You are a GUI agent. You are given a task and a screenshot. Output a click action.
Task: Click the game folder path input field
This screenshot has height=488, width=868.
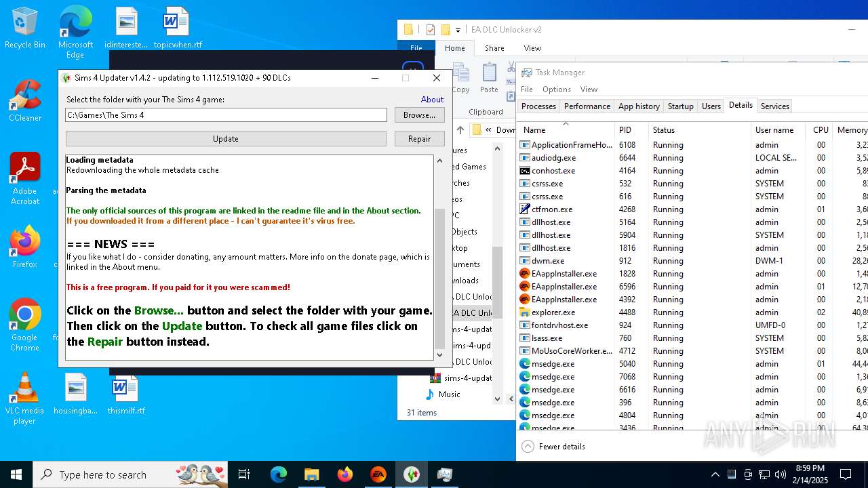tap(226, 115)
